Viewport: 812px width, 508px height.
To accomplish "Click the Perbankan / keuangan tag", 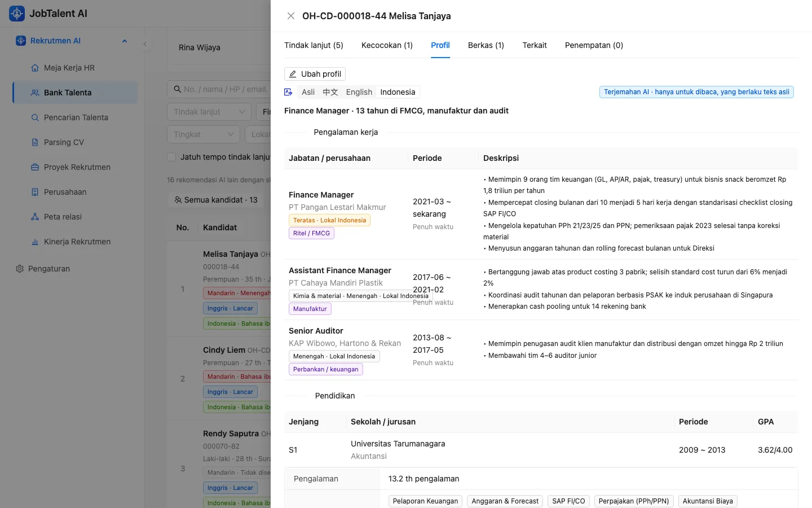I will (325, 369).
